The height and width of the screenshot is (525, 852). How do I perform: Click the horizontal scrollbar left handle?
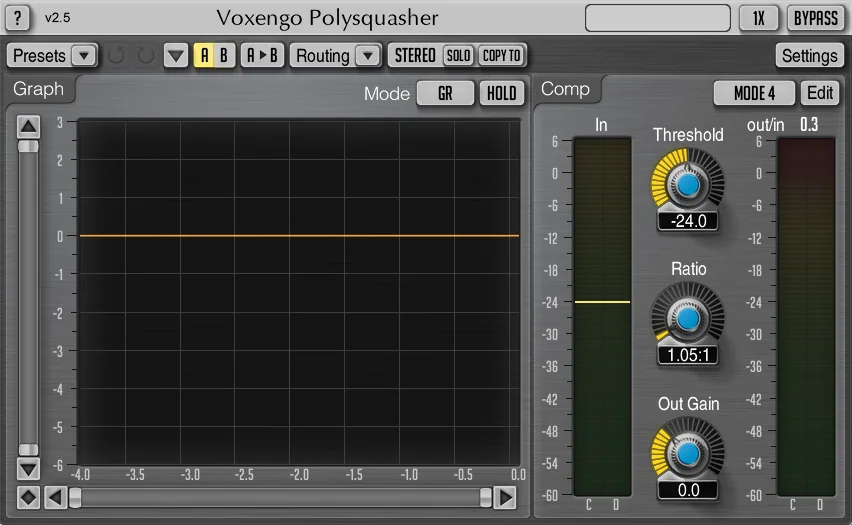[76, 497]
